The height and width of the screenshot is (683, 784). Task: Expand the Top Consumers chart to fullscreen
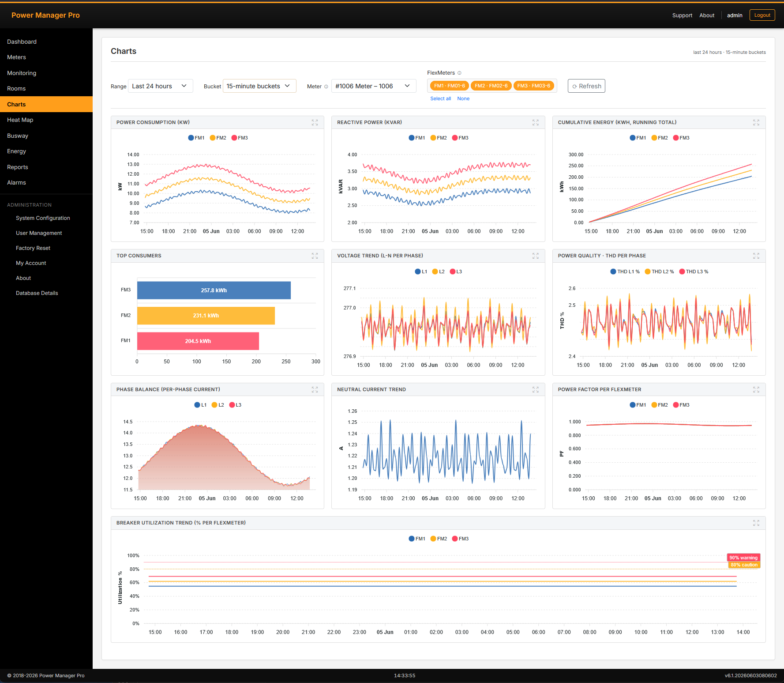(315, 256)
